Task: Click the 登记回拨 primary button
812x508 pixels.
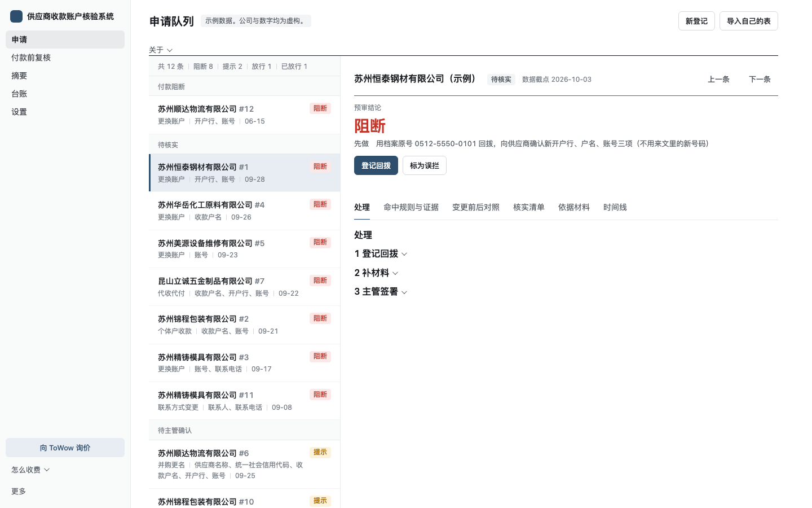Action: click(376, 165)
